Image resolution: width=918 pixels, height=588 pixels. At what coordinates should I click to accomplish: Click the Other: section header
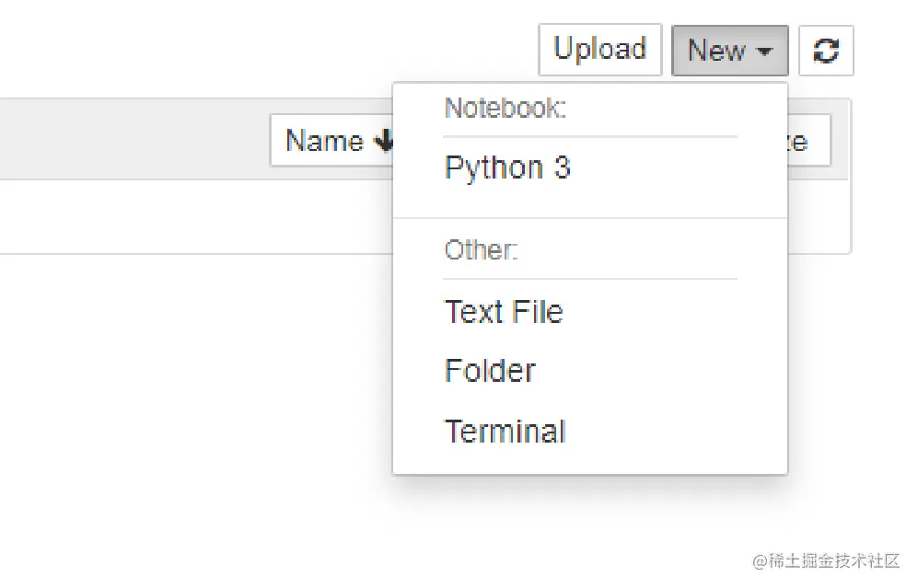point(482,250)
